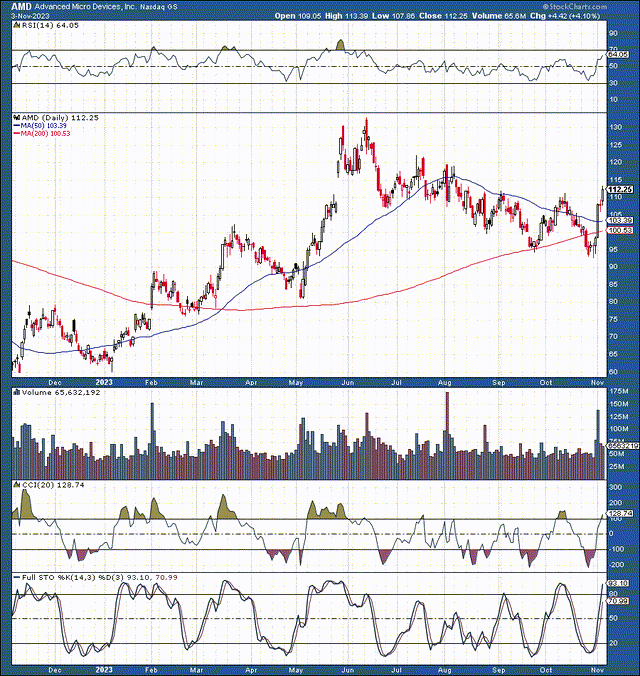Click the 128.74 CCI axis value tag
The image size is (640, 676).
pyautogui.click(x=621, y=512)
